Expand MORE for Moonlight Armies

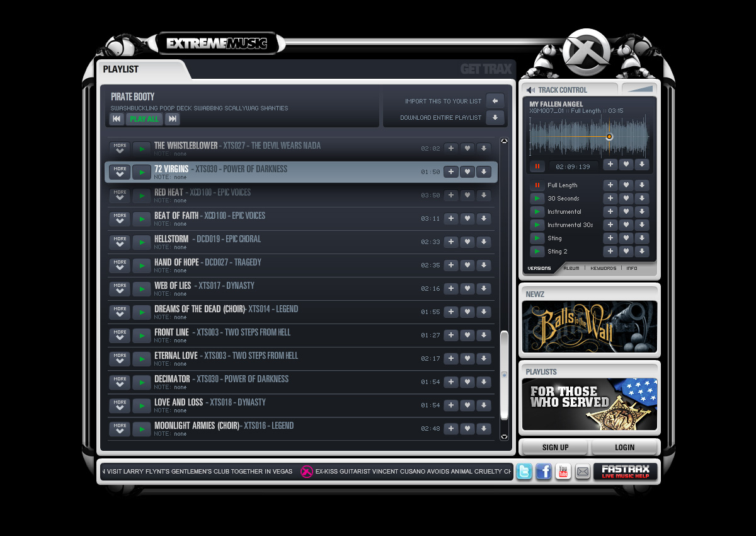pos(120,428)
